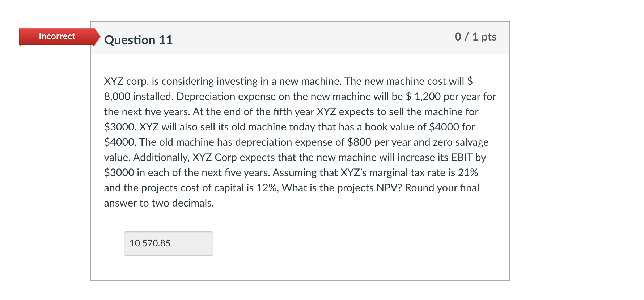Select the phrase 'XYZ corp.' in the question
The width and height of the screenshot is (644, 300).
click(x=127, y=81)
